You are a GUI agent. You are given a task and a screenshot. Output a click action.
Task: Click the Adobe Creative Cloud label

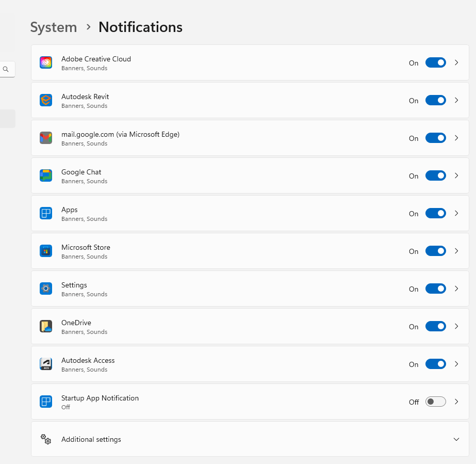pyautogui.click(x=96, y=59)
